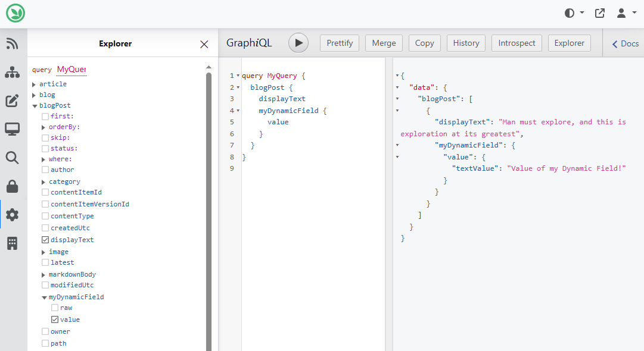
Task: Close the Explorer panel
Action: coord(204,44)
